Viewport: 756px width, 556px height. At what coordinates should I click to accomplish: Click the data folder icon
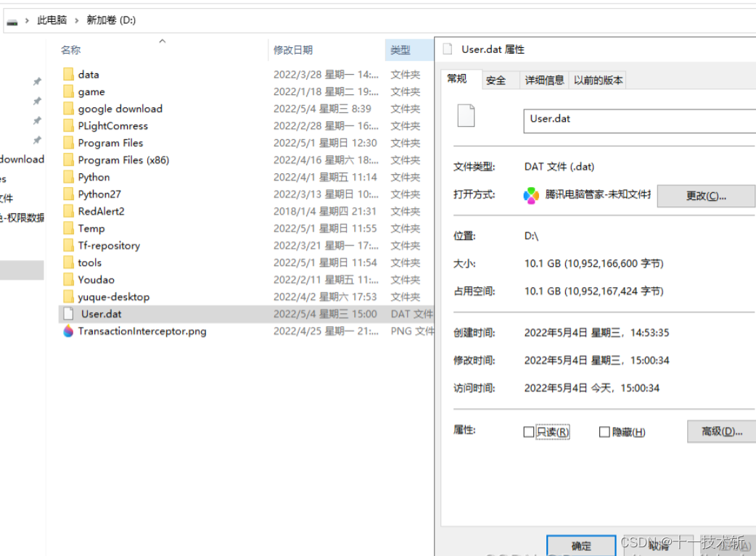[68, 74]
